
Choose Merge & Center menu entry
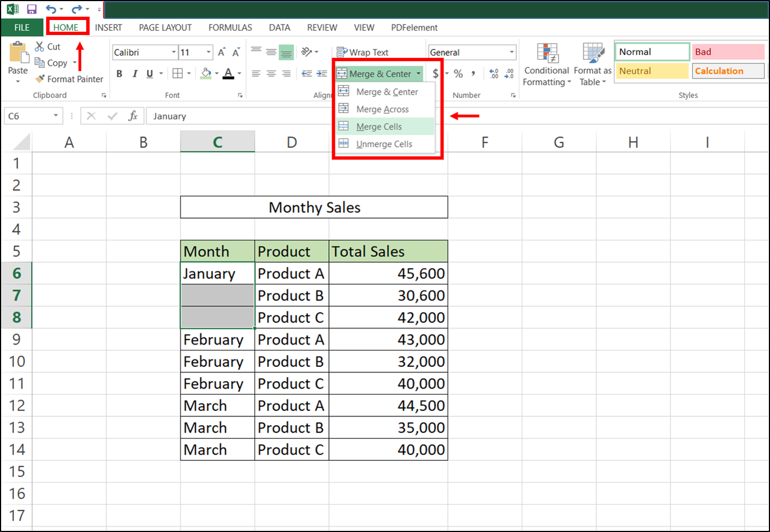[385, 92]
